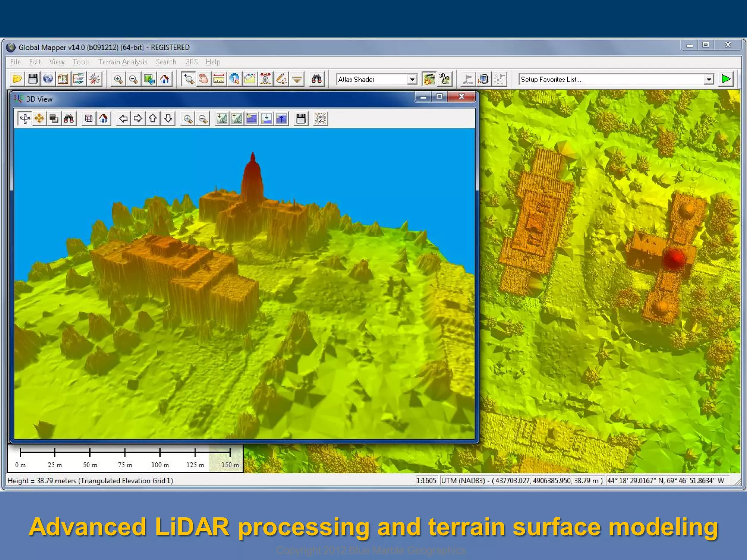Toggle water display icon in 3D View

pyautogui.click(x=252, y=118)
